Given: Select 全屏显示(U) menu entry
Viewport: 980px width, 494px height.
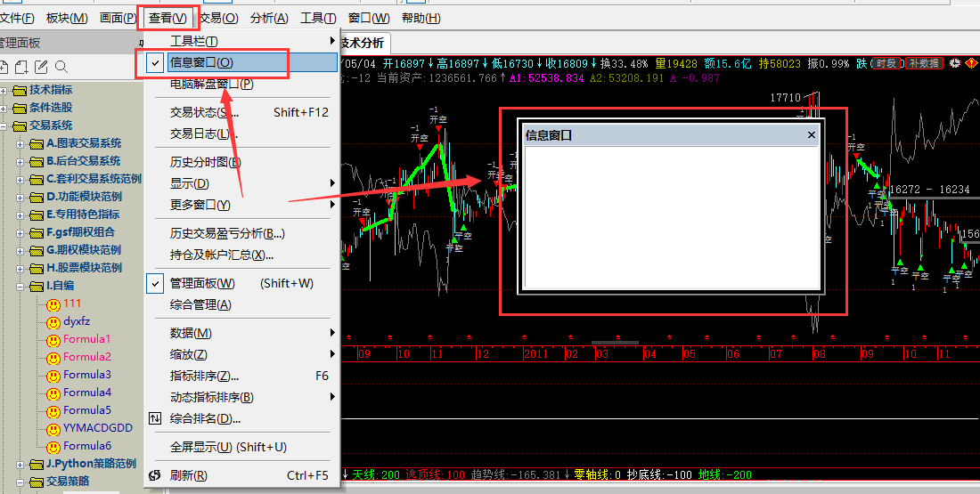Looking at the screenshot, I should tap(243, 447).
